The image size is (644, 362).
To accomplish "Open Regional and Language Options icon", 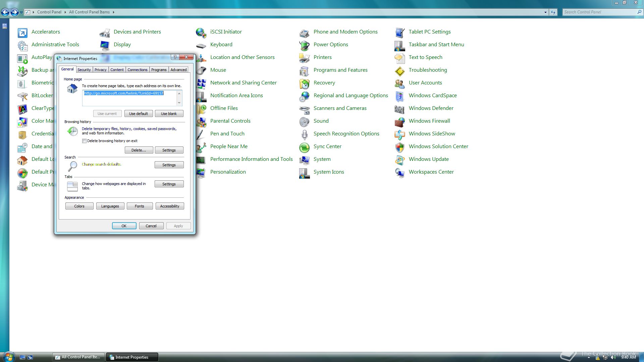I will tap(305, 96).
